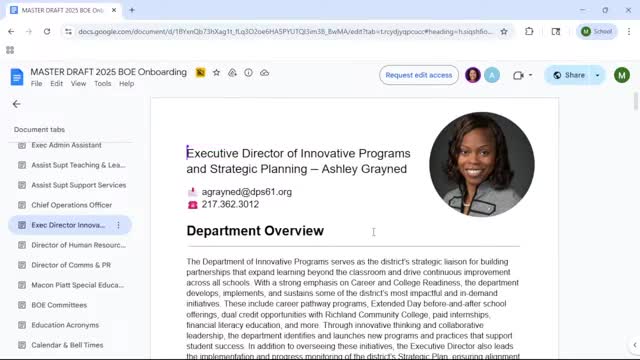Open the Exec Admin Assistant tab
The image size is (640, 360).
click(66, 145)
